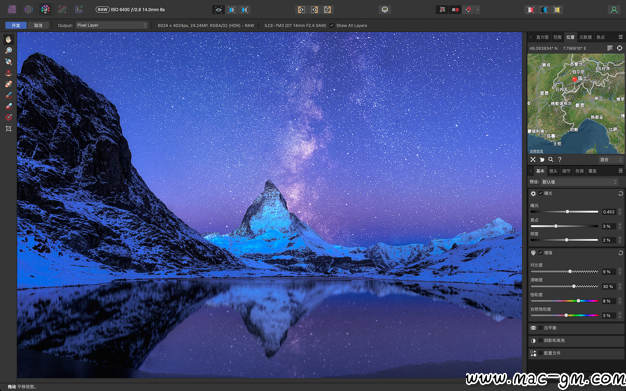Enable split view comparison mode
The width and height of the screenshot is (626, 391).
point(232,10)
